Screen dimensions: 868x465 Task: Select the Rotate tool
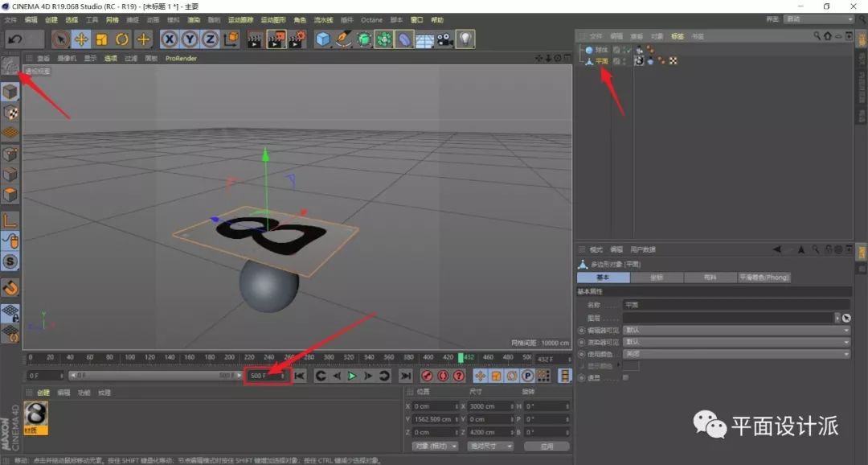pyautogui.click(x=122, y=39)
